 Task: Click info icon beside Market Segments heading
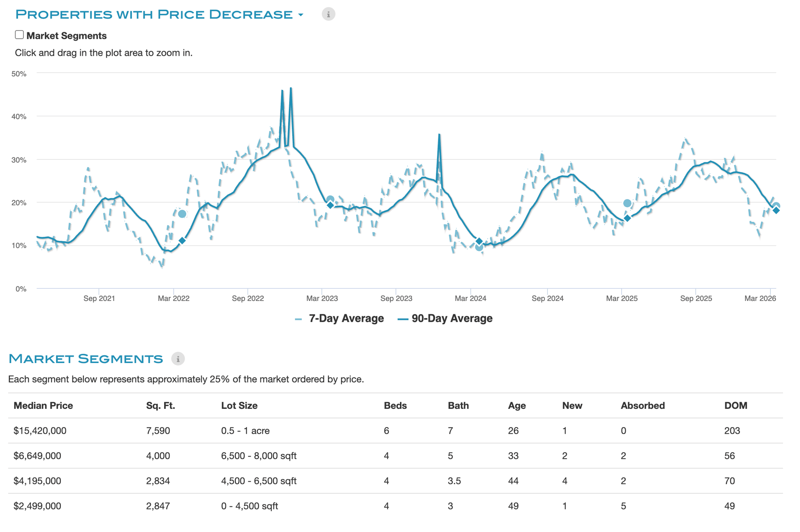[178, 359]
